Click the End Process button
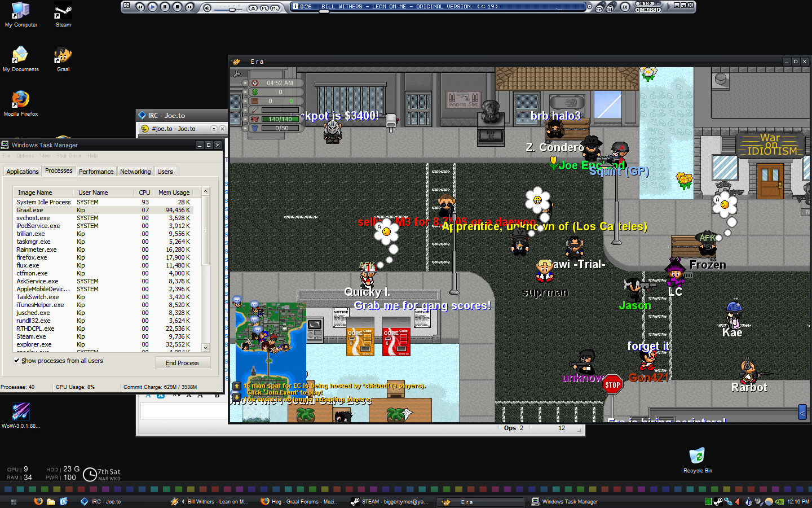The height and width of the screenshot is (508, 812). click(x=182, y=363)
